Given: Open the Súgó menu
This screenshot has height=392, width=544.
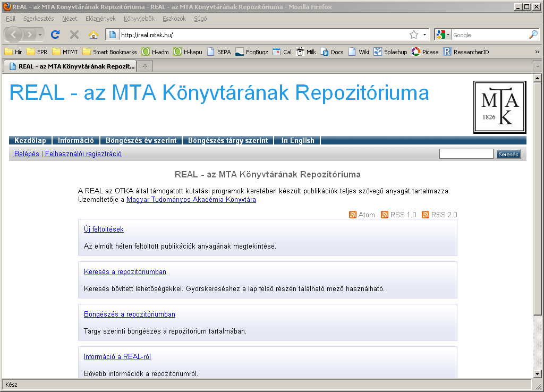Looking at the screenshot, I should (x=200, y=19).
